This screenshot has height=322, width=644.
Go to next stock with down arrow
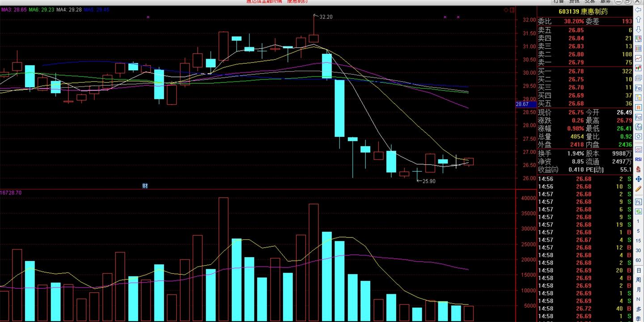(639, 30)
